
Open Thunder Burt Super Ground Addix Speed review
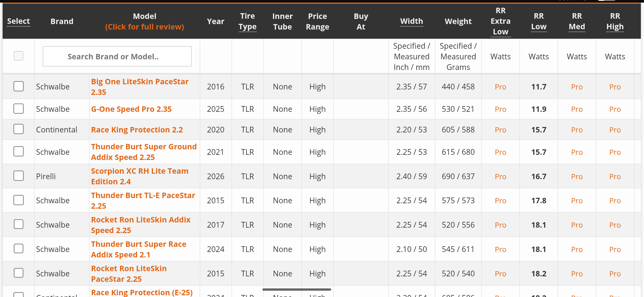[x=144, y=152]
